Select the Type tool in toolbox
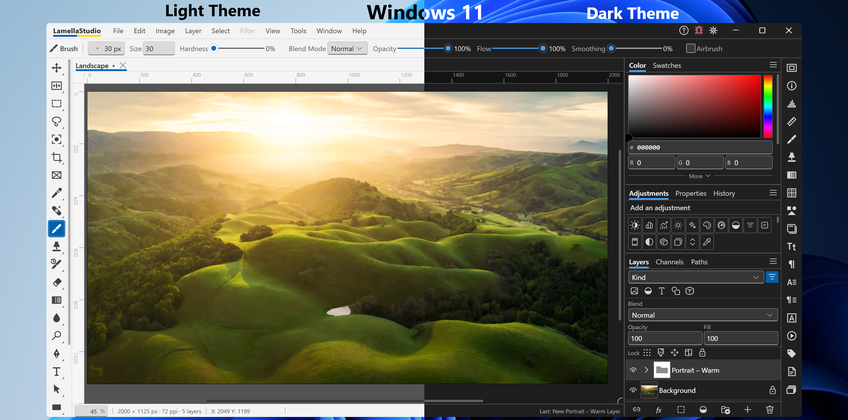 pyautogui.click(x=56, y=371)
